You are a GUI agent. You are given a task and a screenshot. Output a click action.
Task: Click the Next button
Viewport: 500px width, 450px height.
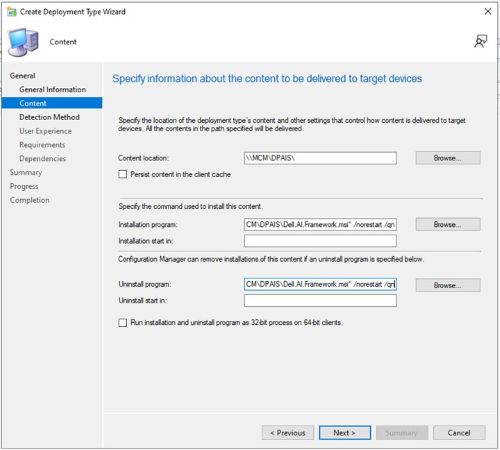coord(345,433)
